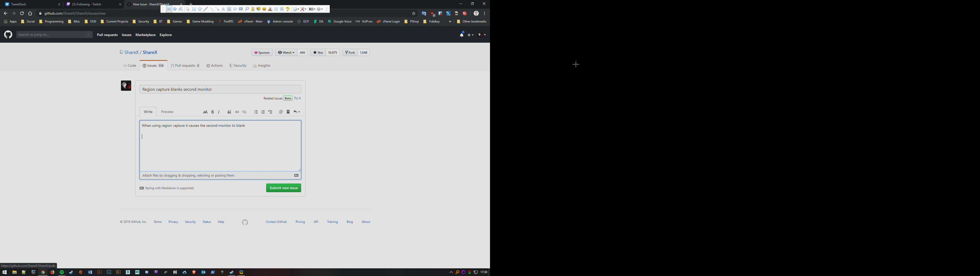
Task: Add a task list in editor
Action: [270, 112]
